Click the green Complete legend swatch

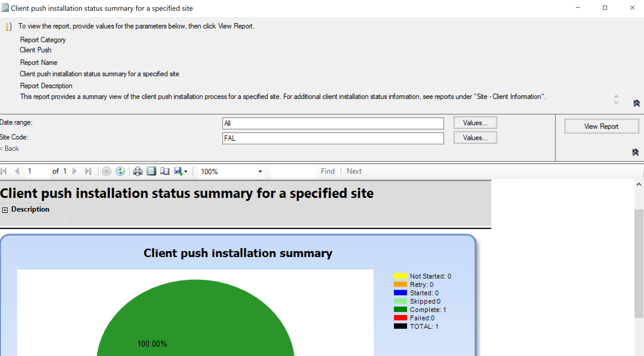click(400, 309)
